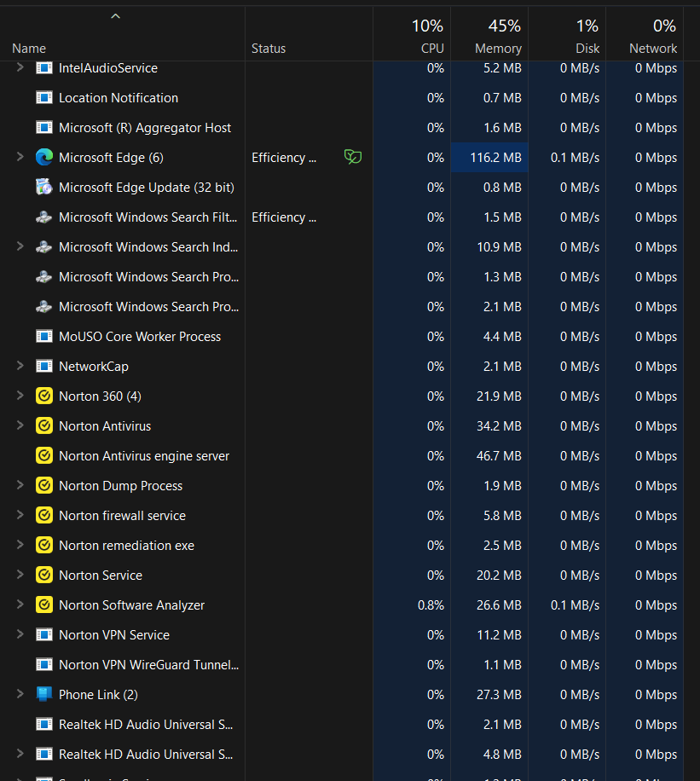
Task: Click the green efficiency mode leaf icon
Action: (352, 157)
